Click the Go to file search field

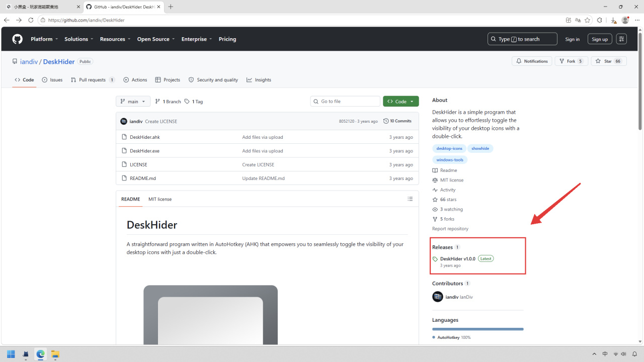[345, 102]
